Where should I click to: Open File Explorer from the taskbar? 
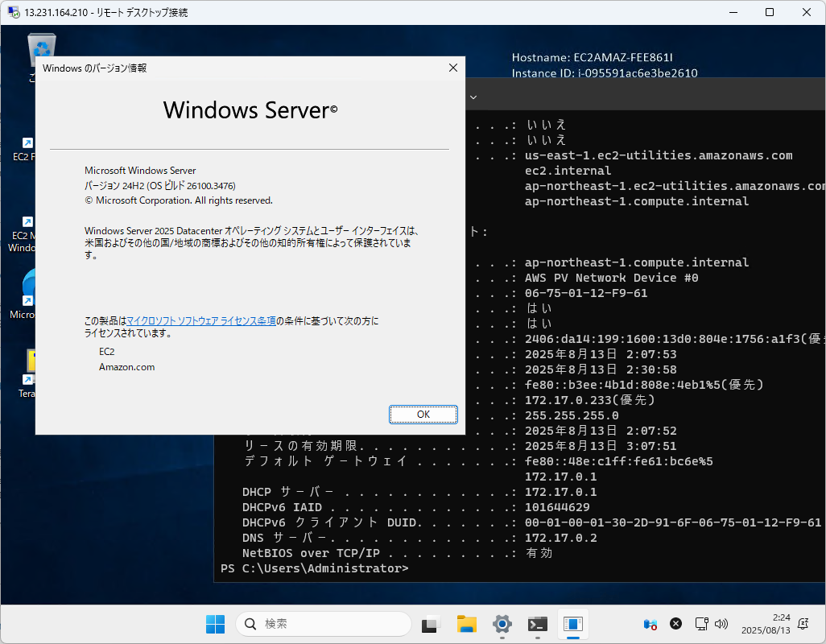coord(467,625)
